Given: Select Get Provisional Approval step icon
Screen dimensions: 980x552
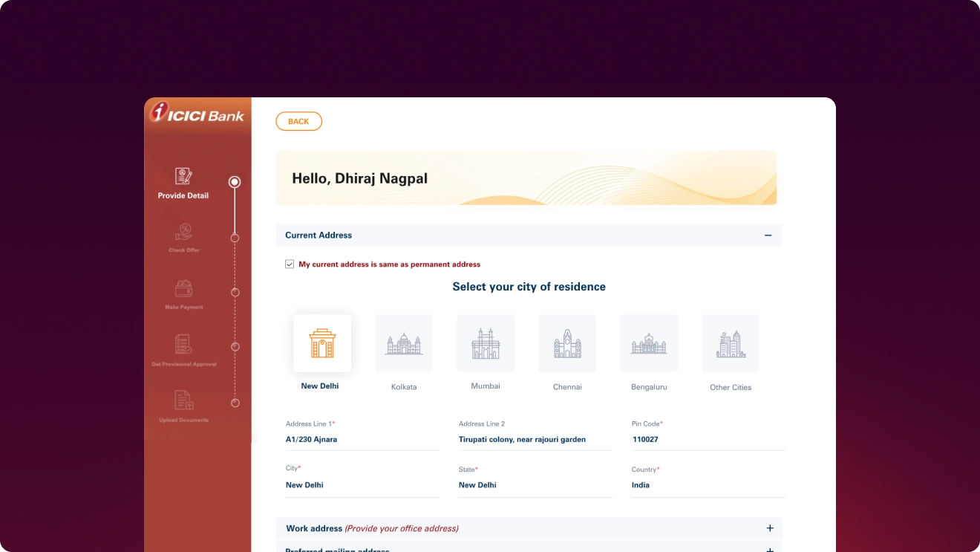Looking at the screenshot, I should tap(183, 345).
